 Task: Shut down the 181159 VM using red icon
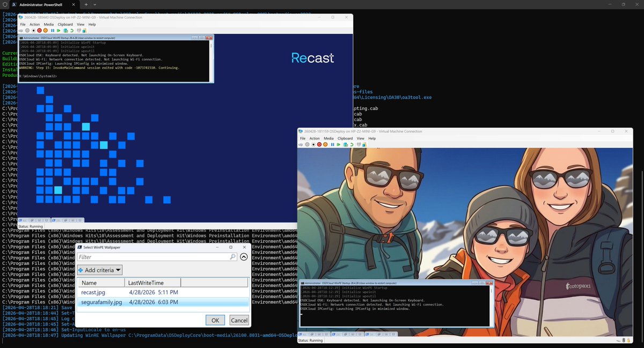[319, 144]
